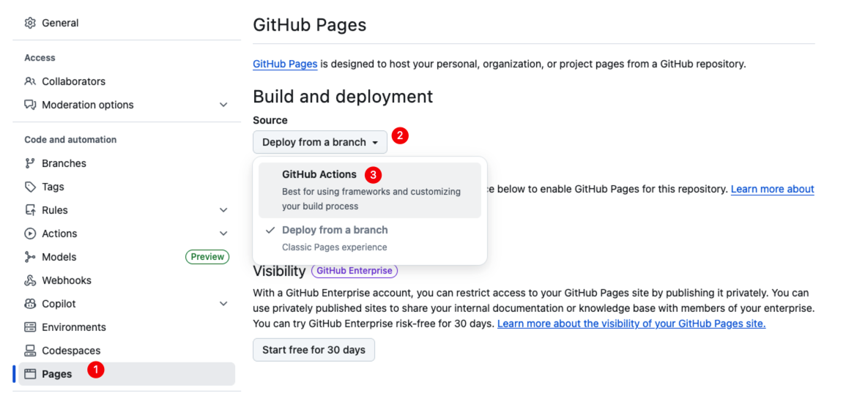Expand the Rules section chevron

tap(223, 210)
